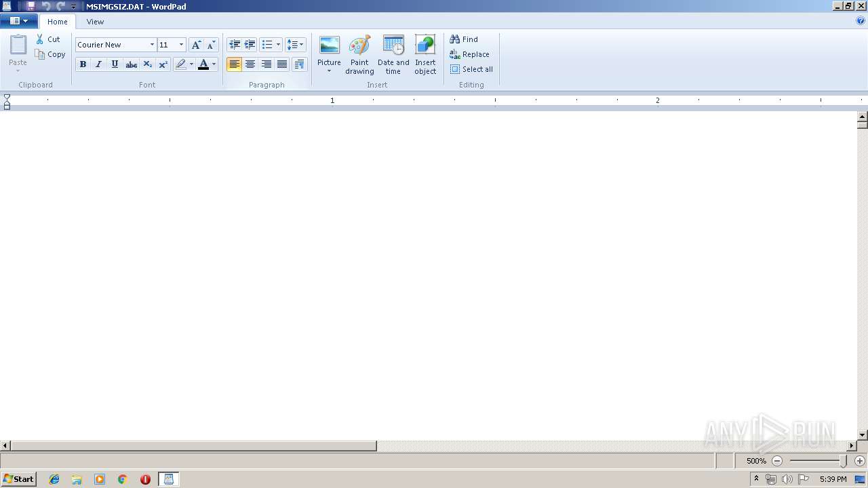868x488 pixels.
Task: Click the vertical scrollbar down arrow
Action: point(863,435)
